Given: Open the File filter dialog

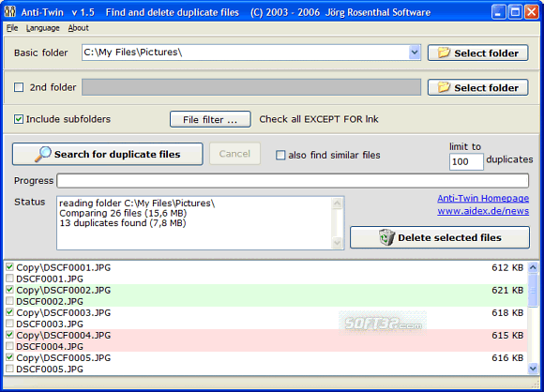Looking at the screenshot, I should point(210,119).
